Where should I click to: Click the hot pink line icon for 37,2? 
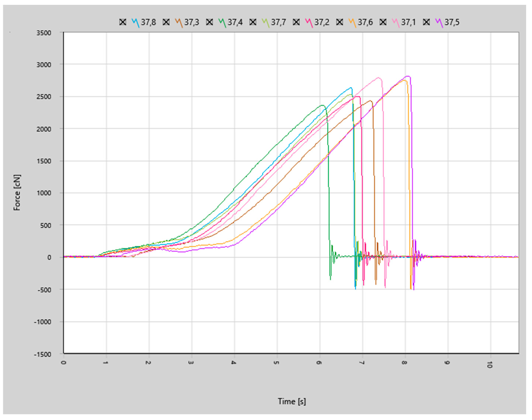[x=309, y=23]
